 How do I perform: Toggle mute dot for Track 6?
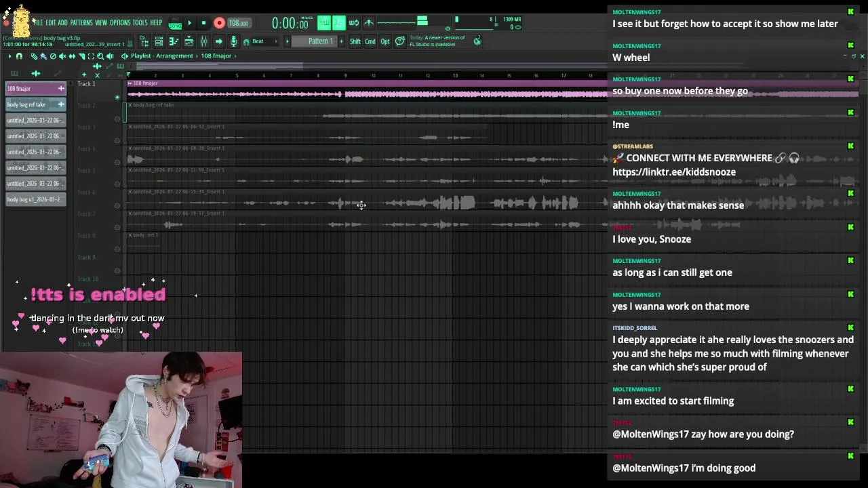tap(117, 205)
